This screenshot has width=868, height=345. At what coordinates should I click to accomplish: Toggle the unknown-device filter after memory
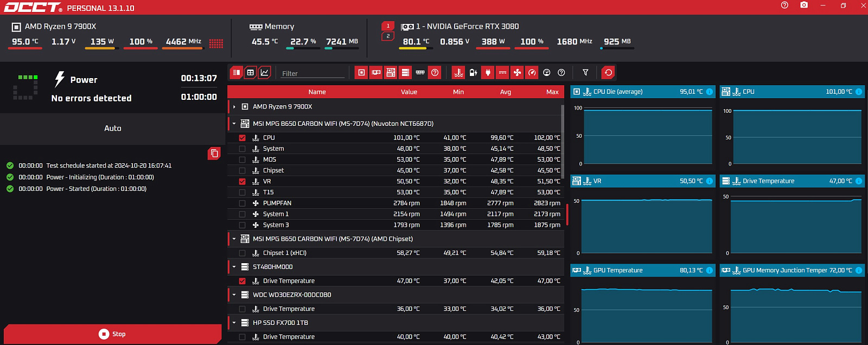435,73
